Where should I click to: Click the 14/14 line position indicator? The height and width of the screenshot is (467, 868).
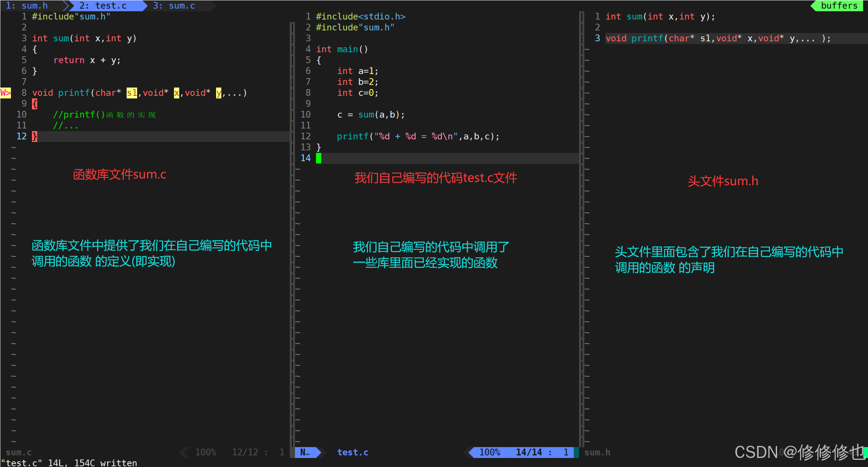[x=529, y=452]
